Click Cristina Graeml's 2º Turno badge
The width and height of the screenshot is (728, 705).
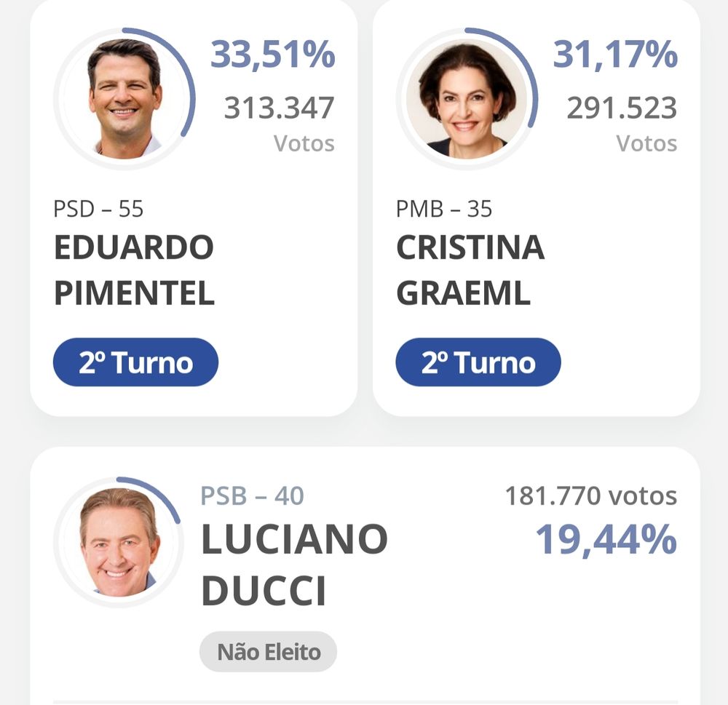click(x=478, y=362)
